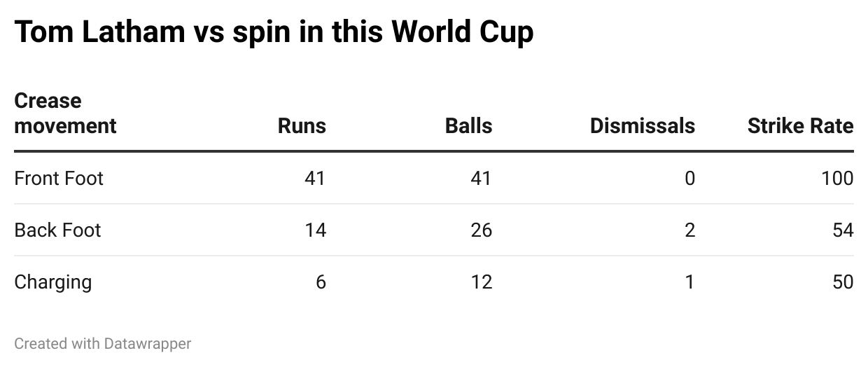This screenshot has height=367, width=868.
Task: Click the 'Back Foot' row label
Action: (x=57, y=230)
